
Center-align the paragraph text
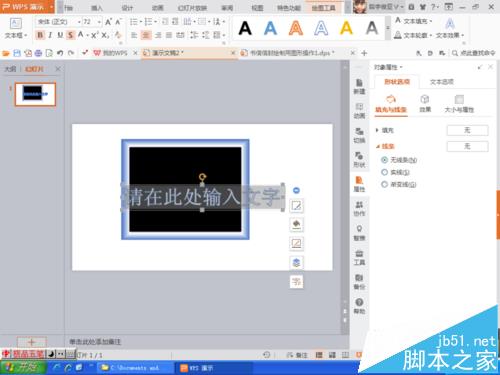pos(146,35)
